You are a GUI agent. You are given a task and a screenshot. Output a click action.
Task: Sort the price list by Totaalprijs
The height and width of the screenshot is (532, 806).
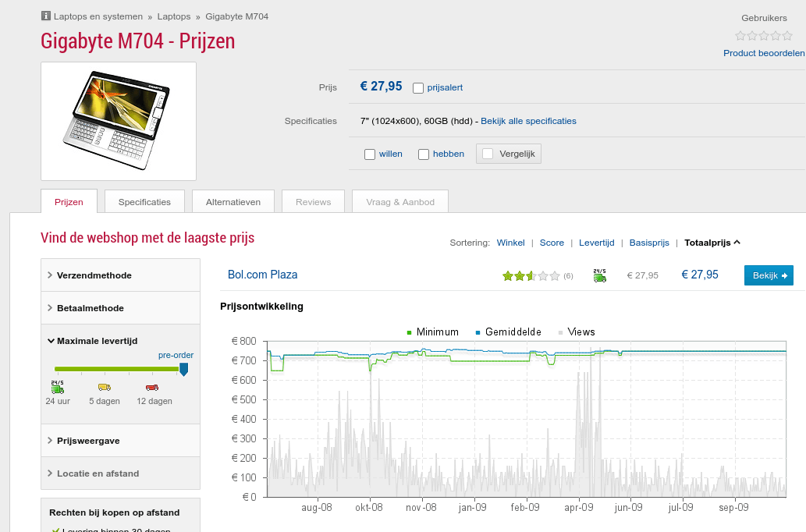click(x=708, y=243)
